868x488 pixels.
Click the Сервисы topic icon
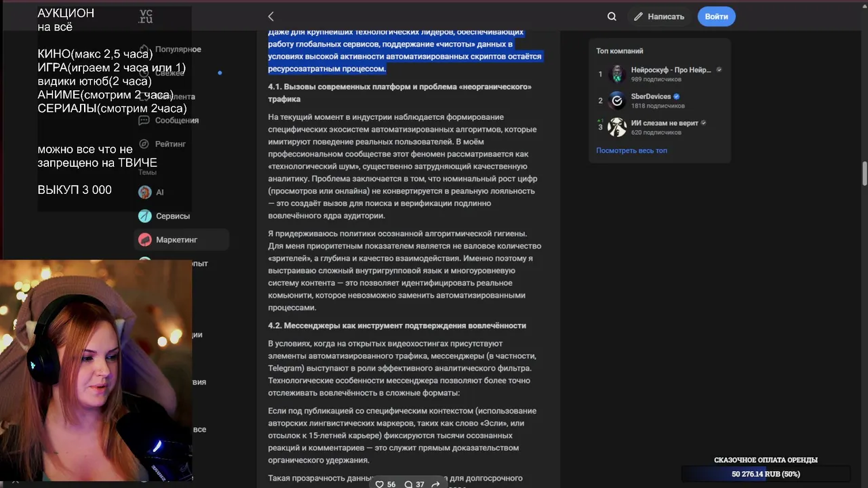click(144, 216)
